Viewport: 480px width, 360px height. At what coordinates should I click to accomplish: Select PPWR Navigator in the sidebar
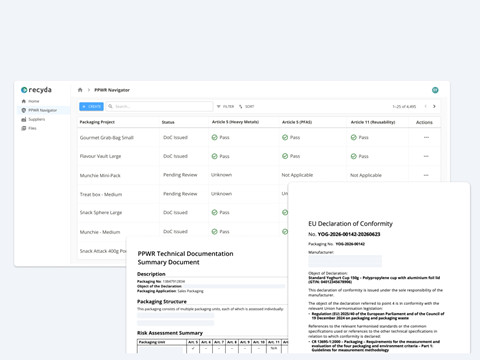coord(43,110)
